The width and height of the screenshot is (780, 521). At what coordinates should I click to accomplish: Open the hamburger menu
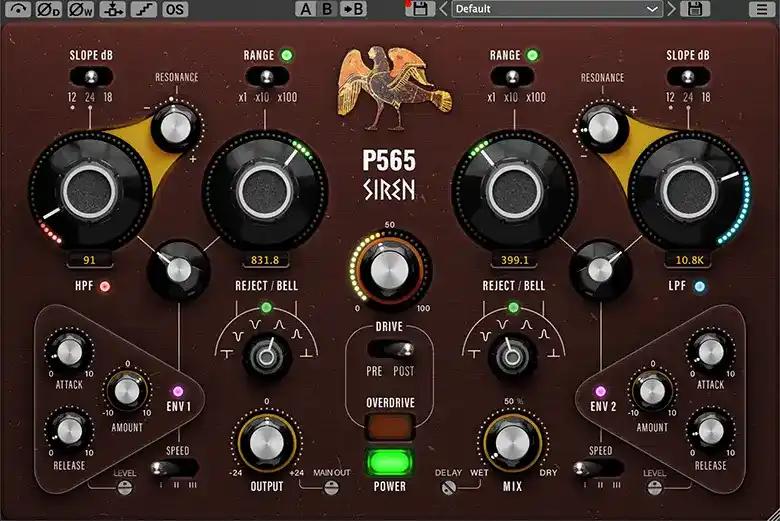click(762, 9)
